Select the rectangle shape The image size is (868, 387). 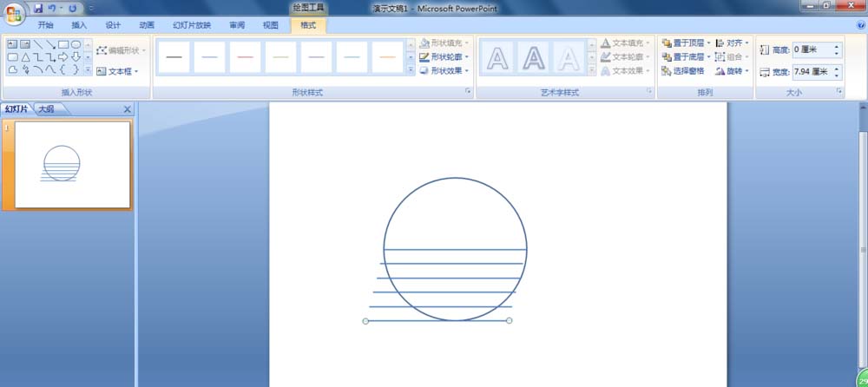pyautogui.click(x=63, y=44)
